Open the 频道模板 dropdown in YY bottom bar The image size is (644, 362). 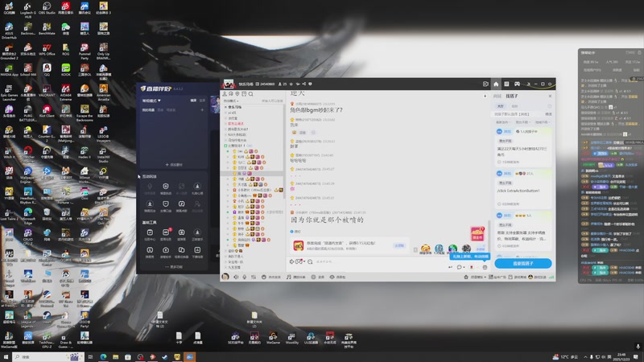(475, 277)
